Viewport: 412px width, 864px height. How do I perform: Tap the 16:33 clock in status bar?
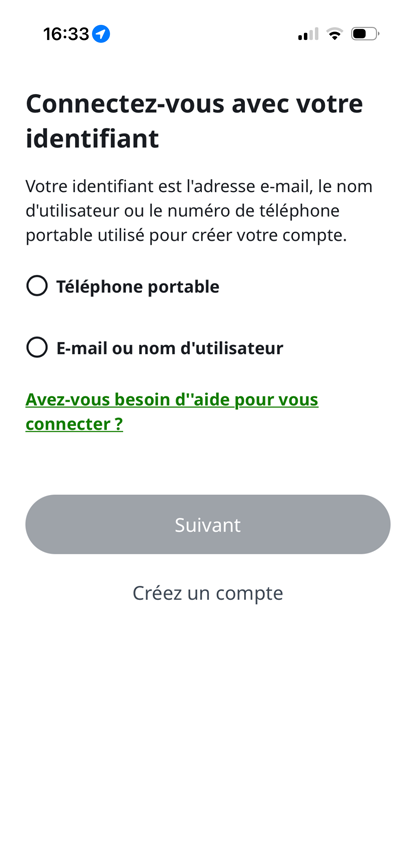click(x=66, y=34)
